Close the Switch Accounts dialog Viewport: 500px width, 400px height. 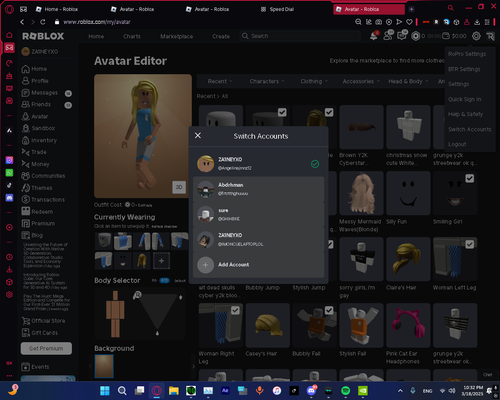pos(198,135)
